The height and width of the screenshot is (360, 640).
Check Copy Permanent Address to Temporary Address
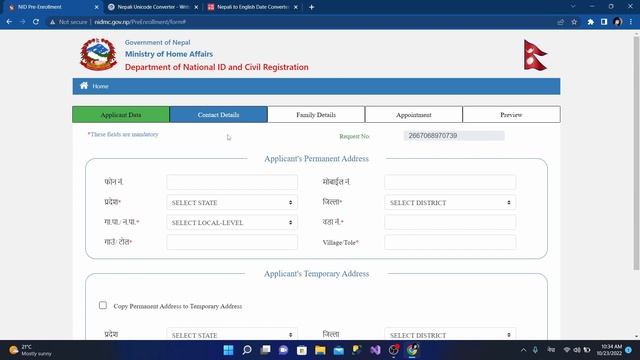click(x=103, y=305)
